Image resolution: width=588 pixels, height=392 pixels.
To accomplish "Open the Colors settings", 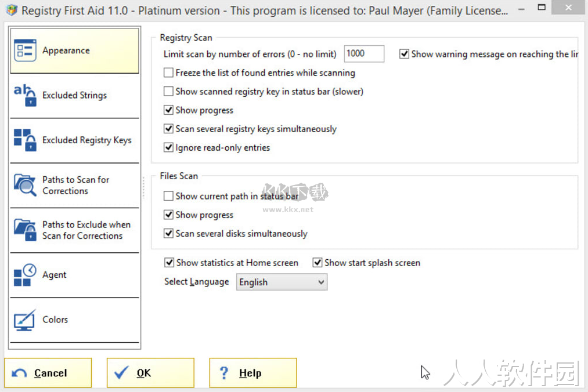I will tap(75, 320).
